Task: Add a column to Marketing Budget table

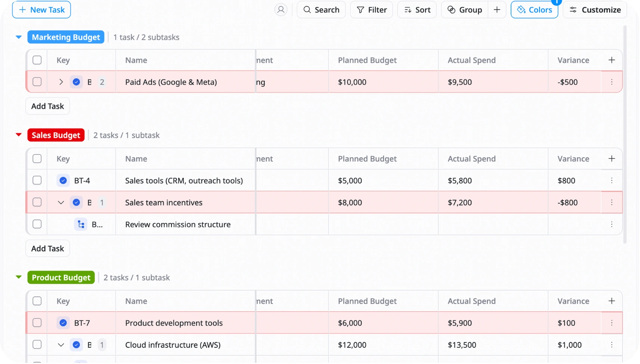Action: (x=612, y=60)
